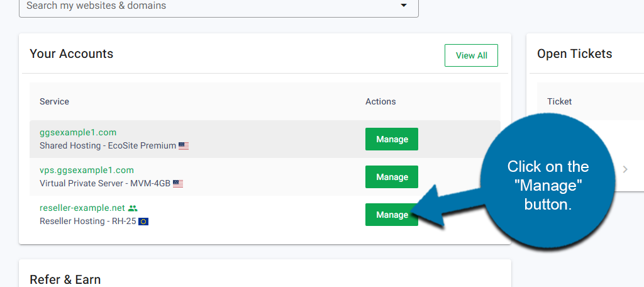Click the Open Tickets panel heading
The image size is (644, 287).
[x=574, y=54]
